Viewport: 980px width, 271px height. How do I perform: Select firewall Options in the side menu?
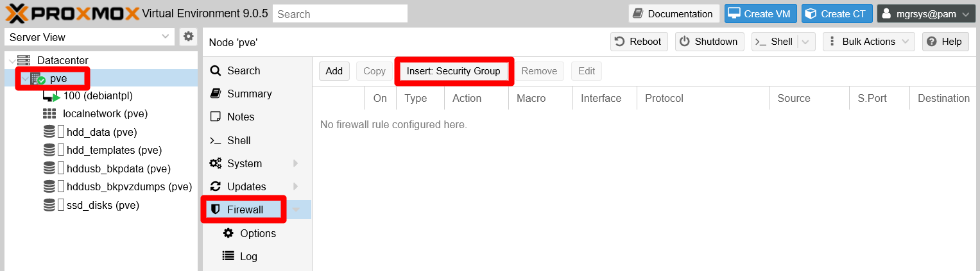coord(258,233)
